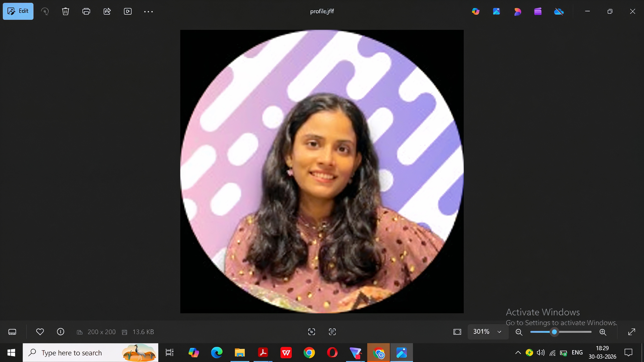Zoom out with the minus magnifier
This screenshot has height=362, width=644.
click(519, 332)
